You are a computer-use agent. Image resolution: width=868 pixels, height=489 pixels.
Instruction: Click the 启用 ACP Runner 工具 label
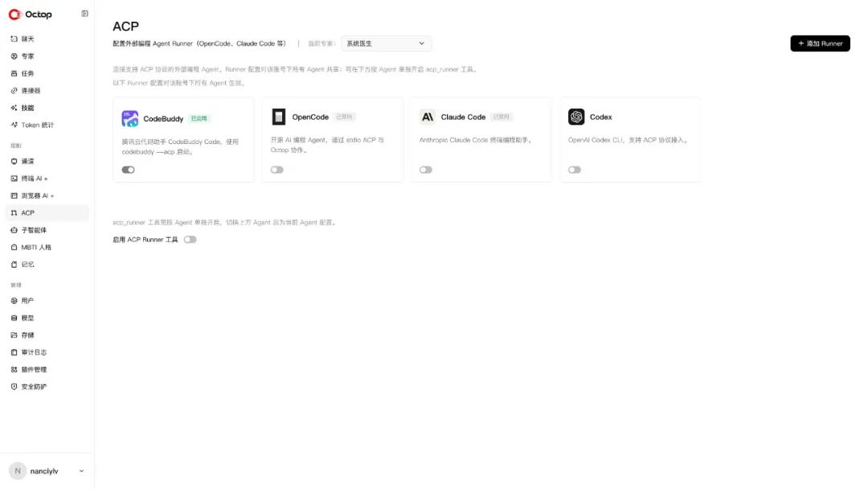tap(145, 240)
